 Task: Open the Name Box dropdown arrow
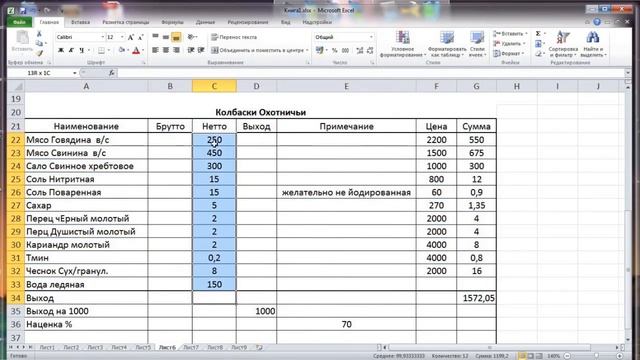(x=75, y=73)
